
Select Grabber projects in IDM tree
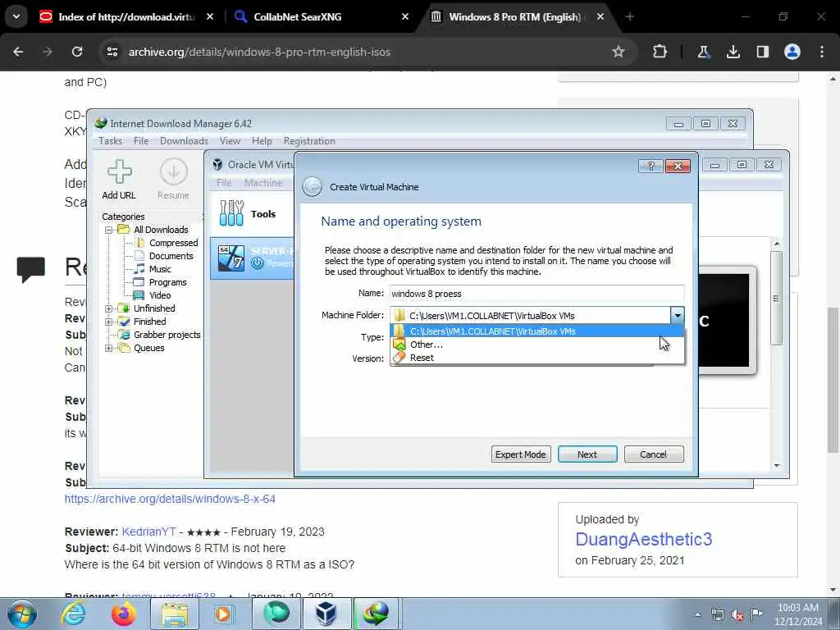coord(167,335)
